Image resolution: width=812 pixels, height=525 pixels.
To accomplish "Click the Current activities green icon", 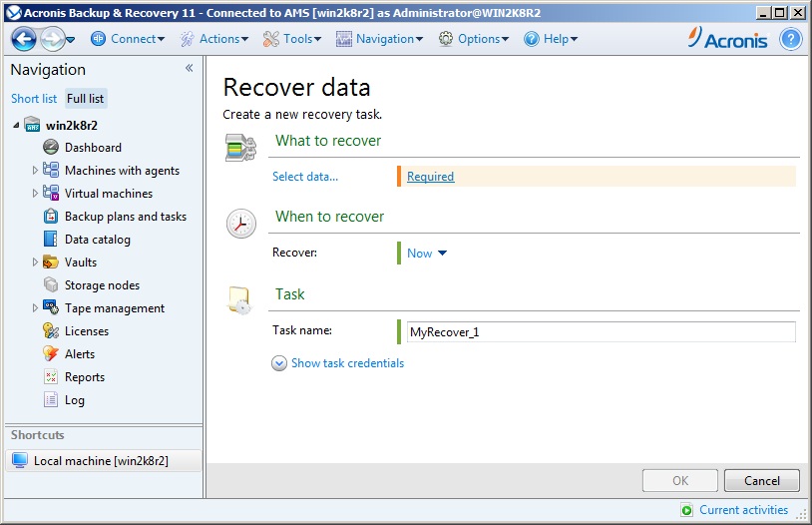I will coord(686,510).
